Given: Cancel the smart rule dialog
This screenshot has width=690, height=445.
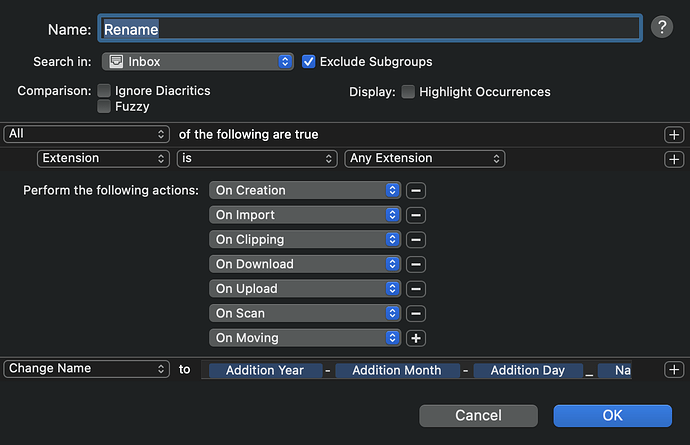Looking at the screenshot, I should pos(478,416).
